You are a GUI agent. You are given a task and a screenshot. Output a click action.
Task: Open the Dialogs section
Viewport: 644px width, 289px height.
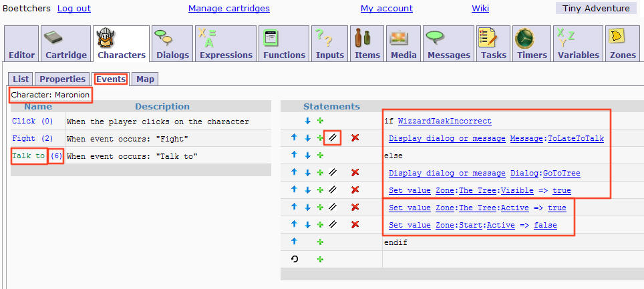170,44
